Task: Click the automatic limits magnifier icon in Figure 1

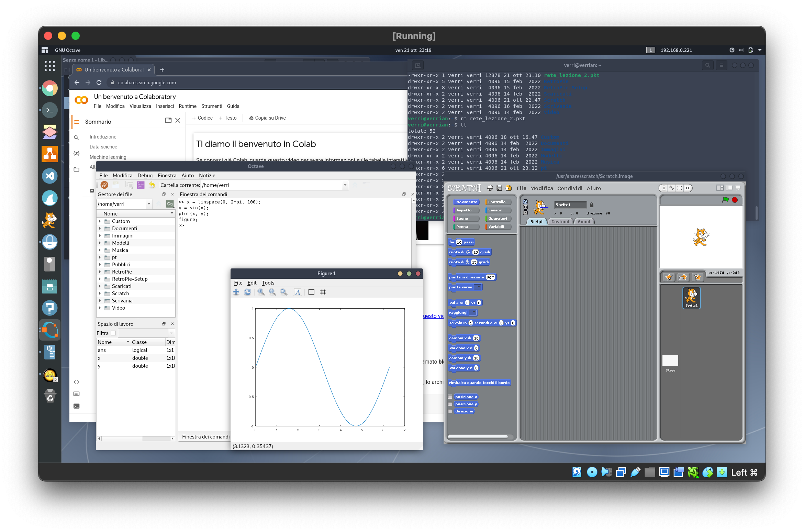Action: pos(284,292)
